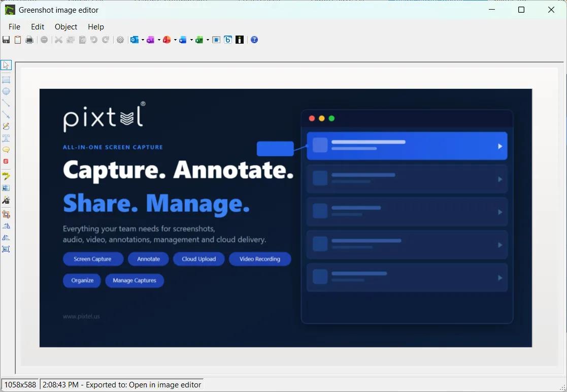Click the Redo arrow icon

(106, 40)
